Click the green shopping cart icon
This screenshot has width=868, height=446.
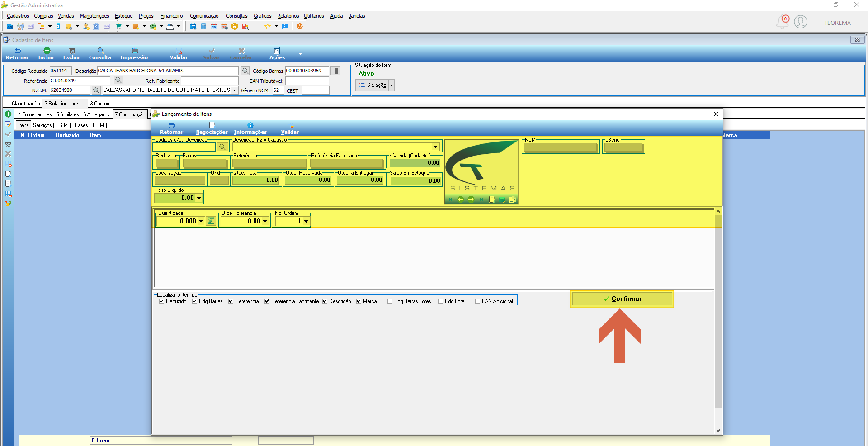pos(119,26)
